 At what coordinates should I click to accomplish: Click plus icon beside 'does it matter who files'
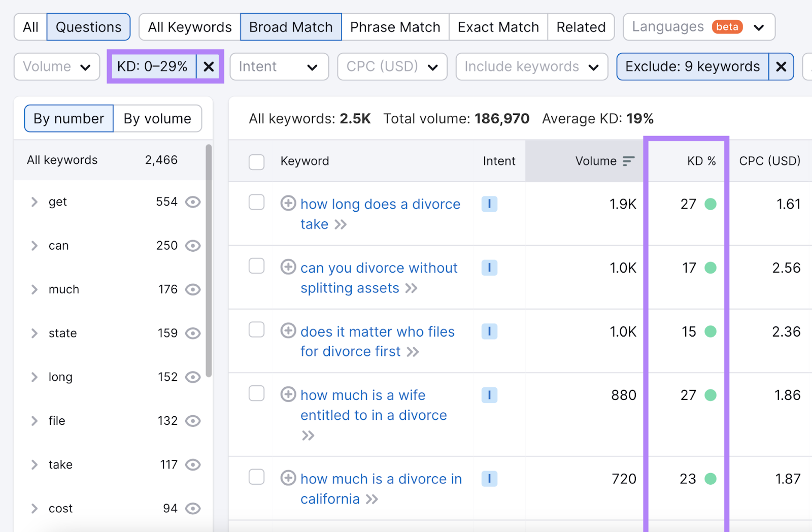[x=288, y=330]
